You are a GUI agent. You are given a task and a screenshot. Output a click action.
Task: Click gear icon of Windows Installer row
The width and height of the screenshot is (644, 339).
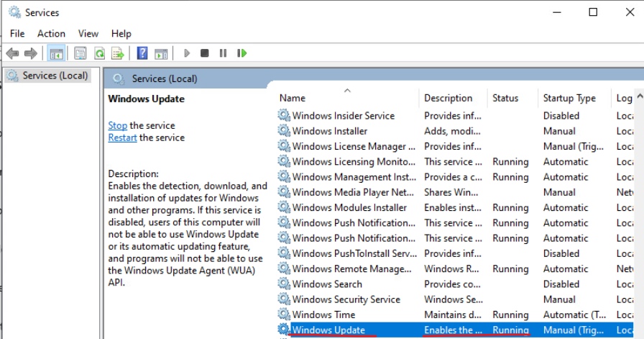pos(284,131)
